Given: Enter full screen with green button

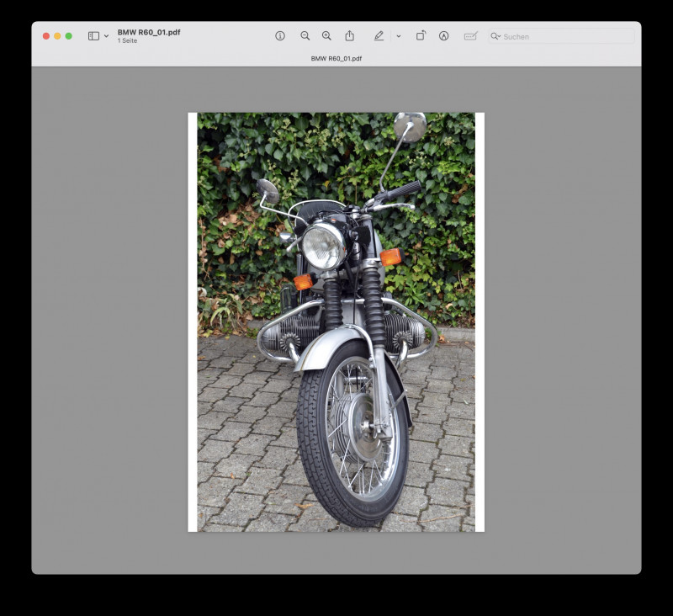Looking at the screenshot, I should pyautogui.click(x=69, y=36).
